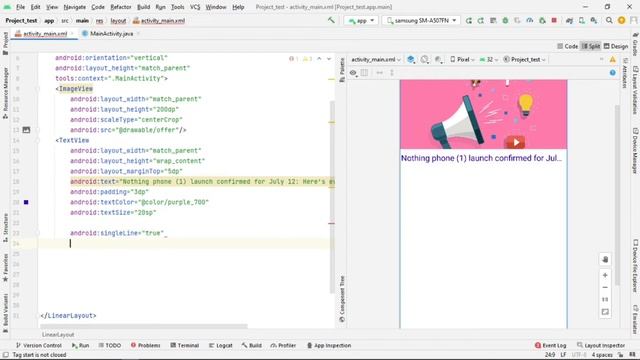Click the LF line separator status entry
The image size is (640, 360).
563,355
